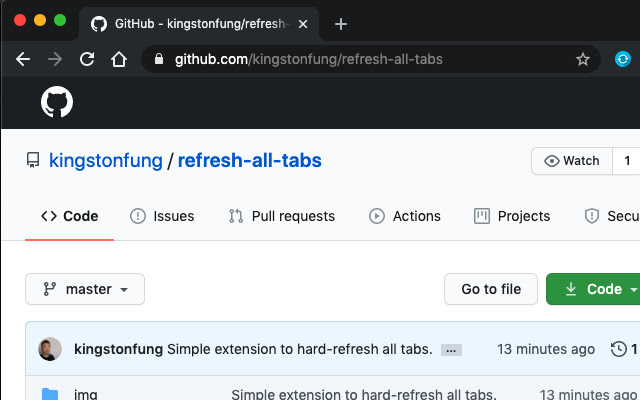Click the address bar URL field
Screen dimensions: 640x400
point(371,59)
